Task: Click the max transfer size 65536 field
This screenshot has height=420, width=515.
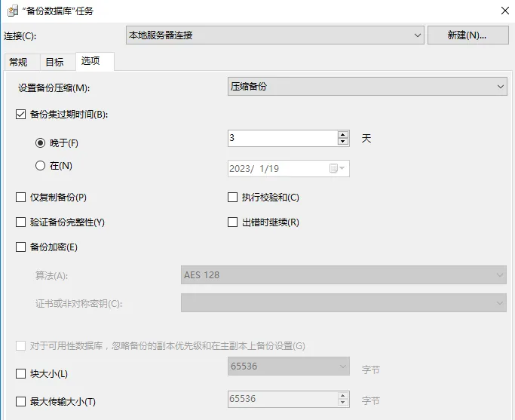Action: [283, 399]
